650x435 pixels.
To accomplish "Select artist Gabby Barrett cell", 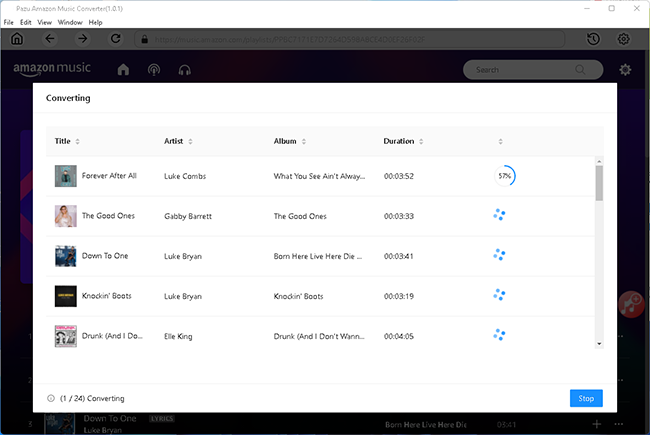I will tap(188, 216).
